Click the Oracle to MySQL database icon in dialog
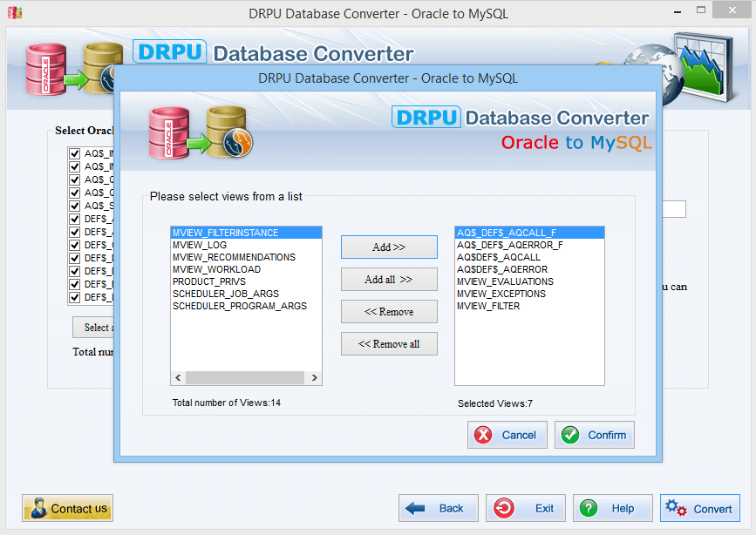 coord(200,132)
